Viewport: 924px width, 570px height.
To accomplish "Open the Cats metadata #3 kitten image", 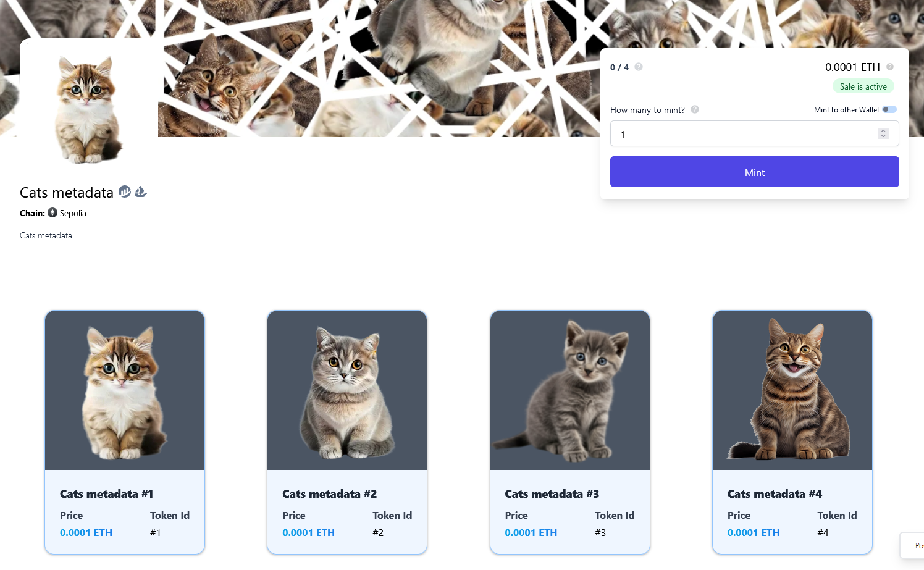I will coord(570,390).
